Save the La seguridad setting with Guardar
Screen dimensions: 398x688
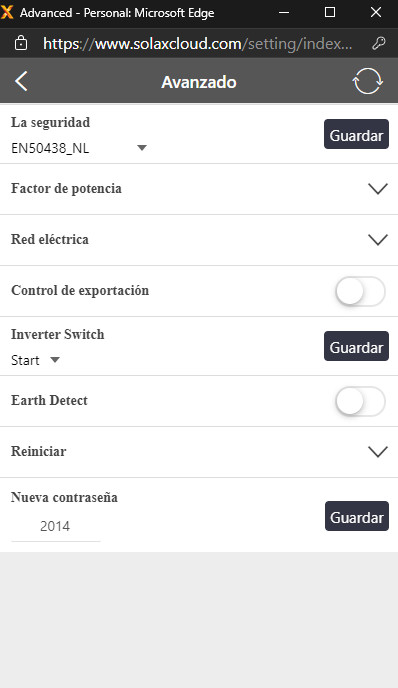click(x=356, y=134)
